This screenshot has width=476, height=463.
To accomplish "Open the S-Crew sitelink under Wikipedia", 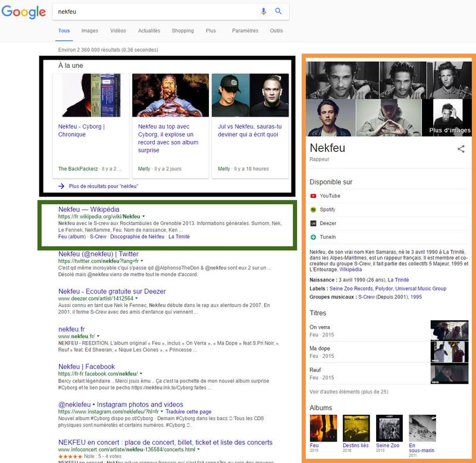I will point(98,236).
